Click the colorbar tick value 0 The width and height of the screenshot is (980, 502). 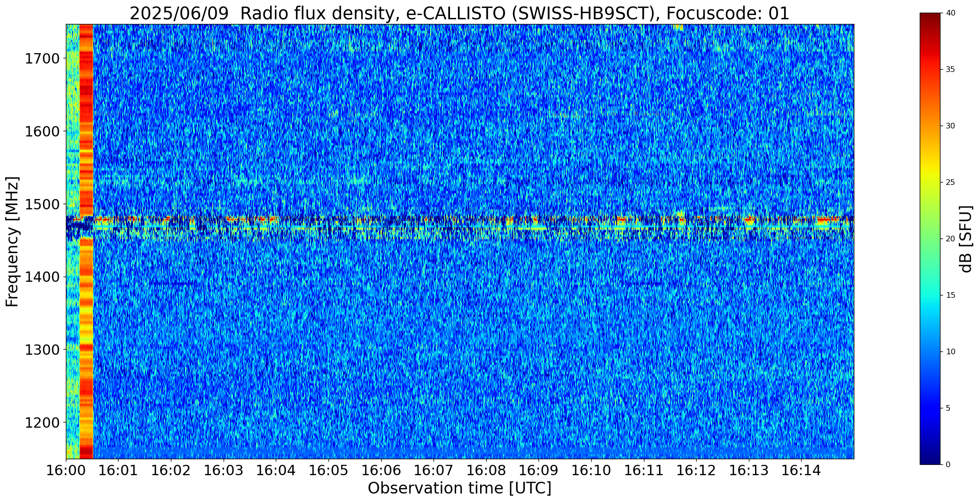pyautogui.click(x=948, y=465)
